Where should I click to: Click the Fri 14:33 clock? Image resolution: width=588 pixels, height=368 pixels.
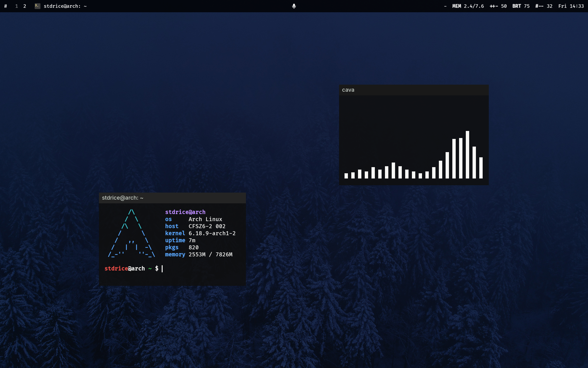pos(571,6)
